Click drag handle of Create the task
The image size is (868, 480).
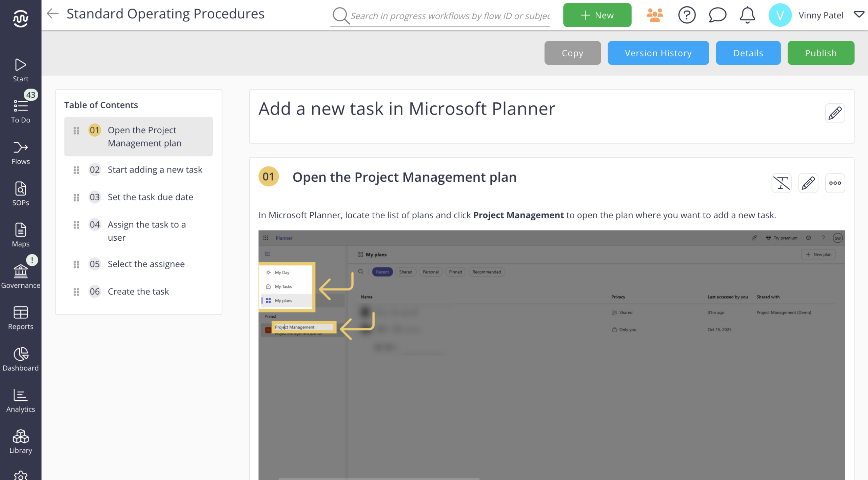click(x=76, y=292)
